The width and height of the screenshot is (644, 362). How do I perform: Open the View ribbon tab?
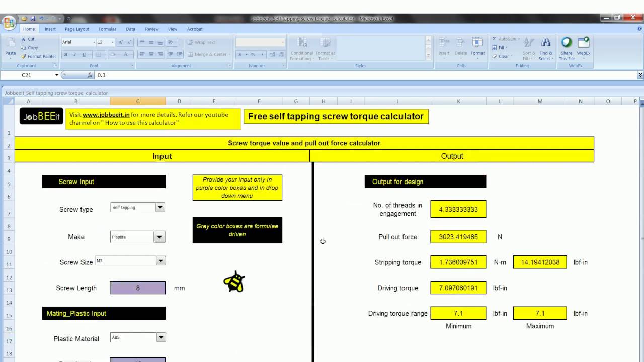tap(173, 29)
